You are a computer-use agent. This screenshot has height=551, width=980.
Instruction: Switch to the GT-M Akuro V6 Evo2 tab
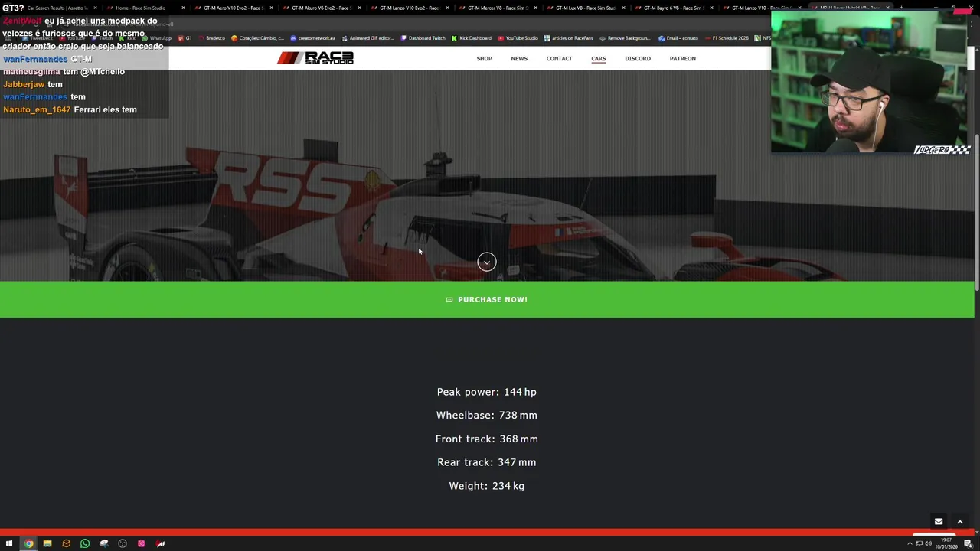coord(319,8)
